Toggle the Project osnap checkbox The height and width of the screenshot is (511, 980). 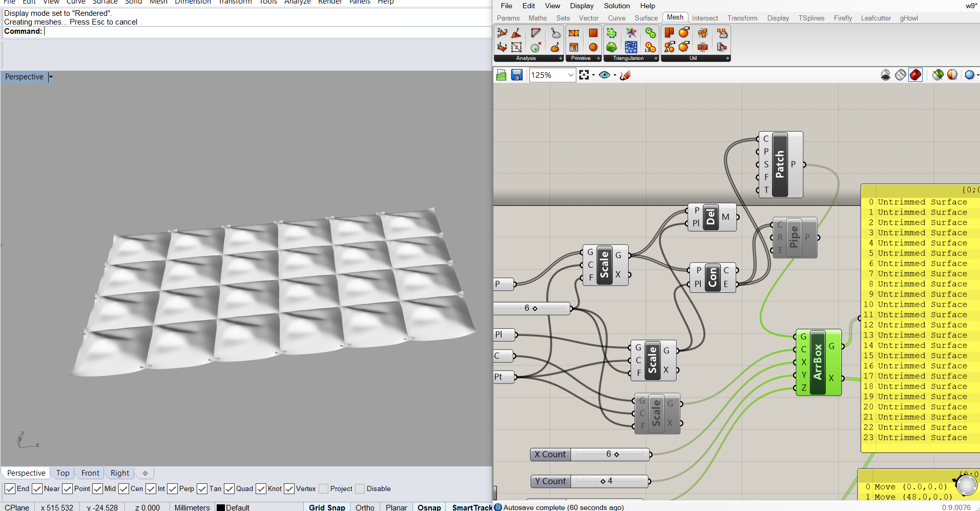[x=324, y=489]
